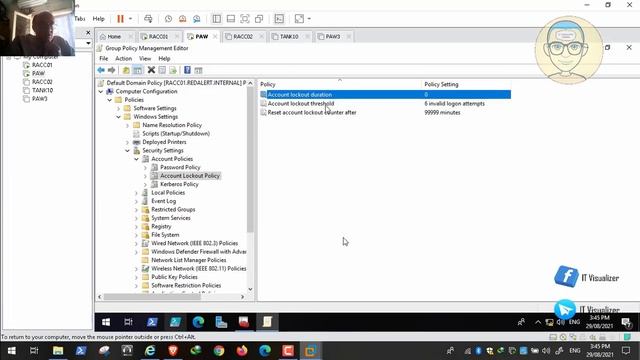Click VMware full screen mode icon

click(245, 19)
